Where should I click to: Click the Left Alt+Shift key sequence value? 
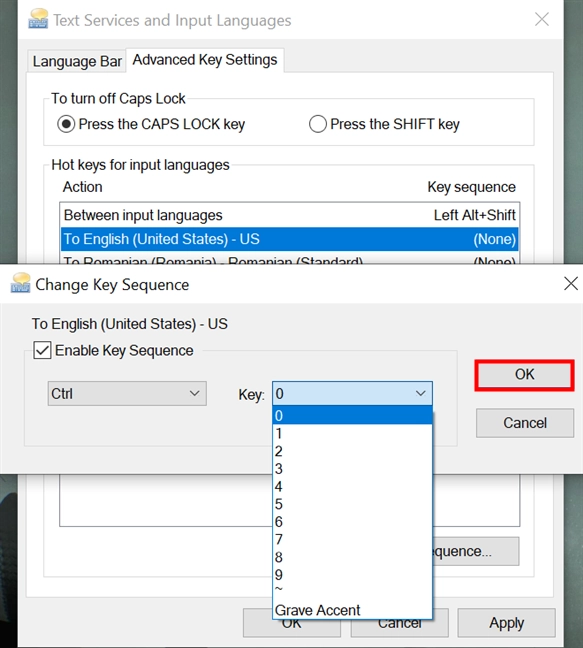point(474,215)
